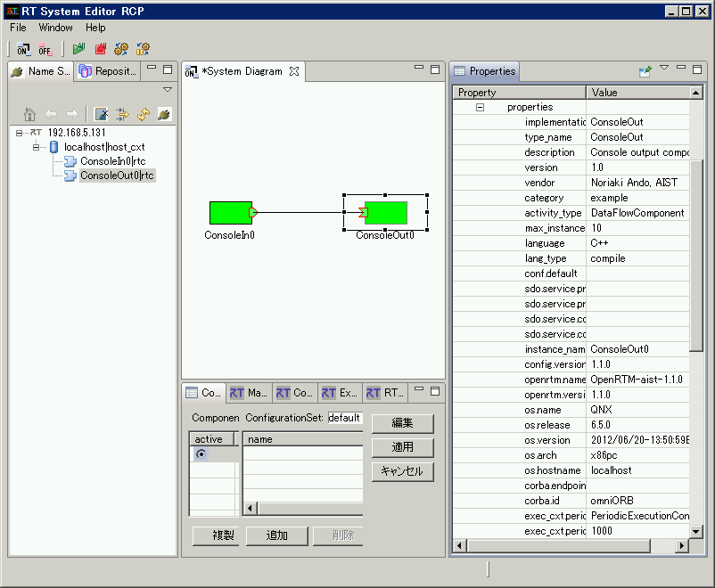The image size is (715, 588).
Task: Switch to the RT Ma... tab
Action: pos(249,393)
